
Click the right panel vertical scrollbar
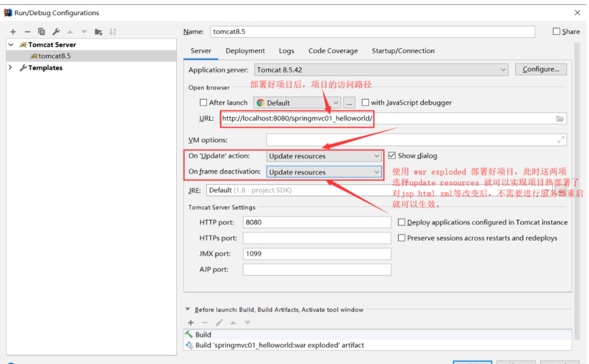pos(577,190)
